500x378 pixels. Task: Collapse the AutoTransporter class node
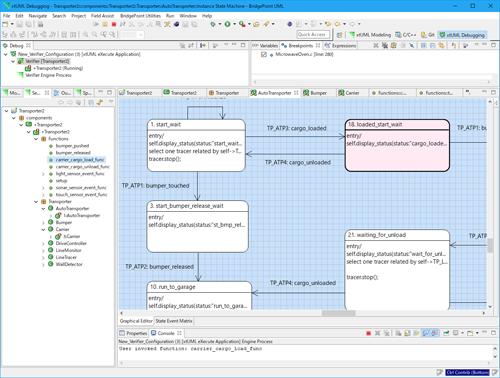(43, 208)
